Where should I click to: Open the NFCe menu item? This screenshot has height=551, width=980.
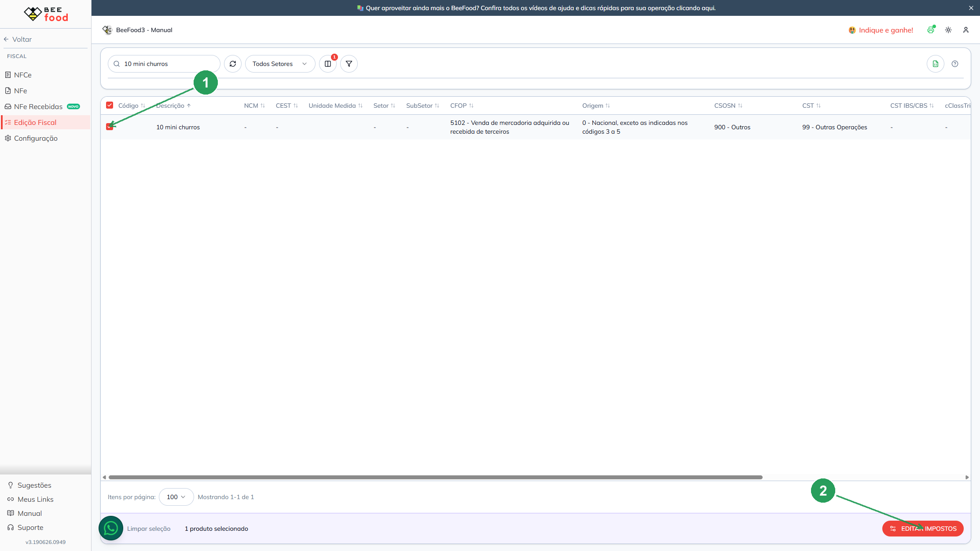46,75
